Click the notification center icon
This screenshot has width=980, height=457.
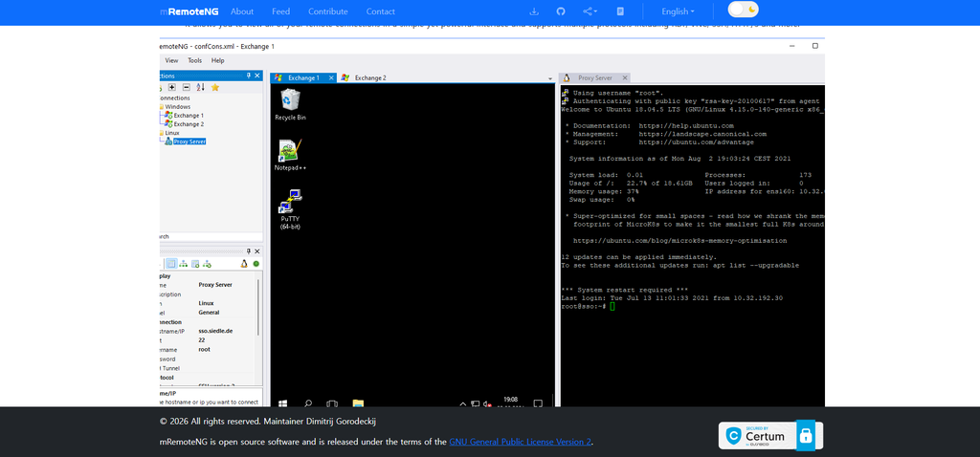pyautogui.click(x=538, y=403)
